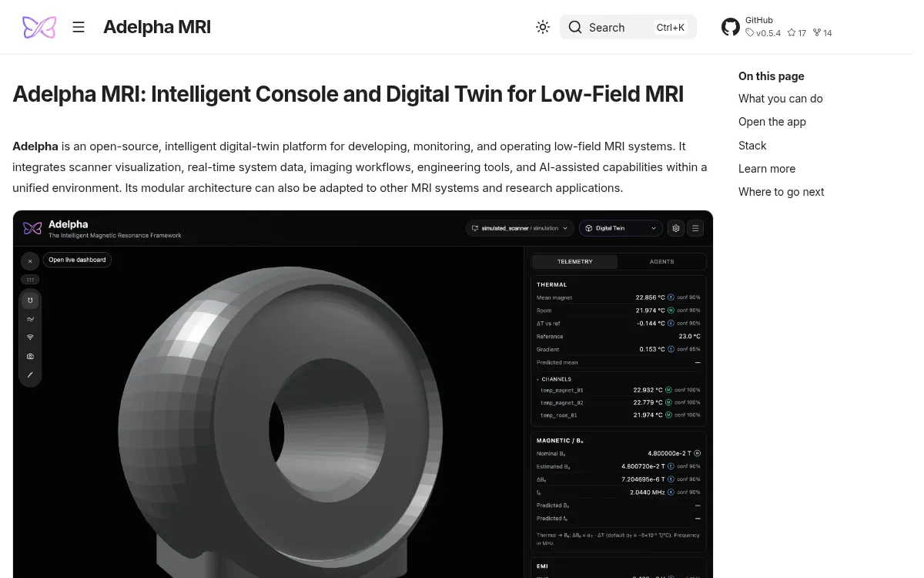This screenshot has width=924, height=578.
Task: Open the settings gear in the Adelpha app header
Action: (676, 228)
